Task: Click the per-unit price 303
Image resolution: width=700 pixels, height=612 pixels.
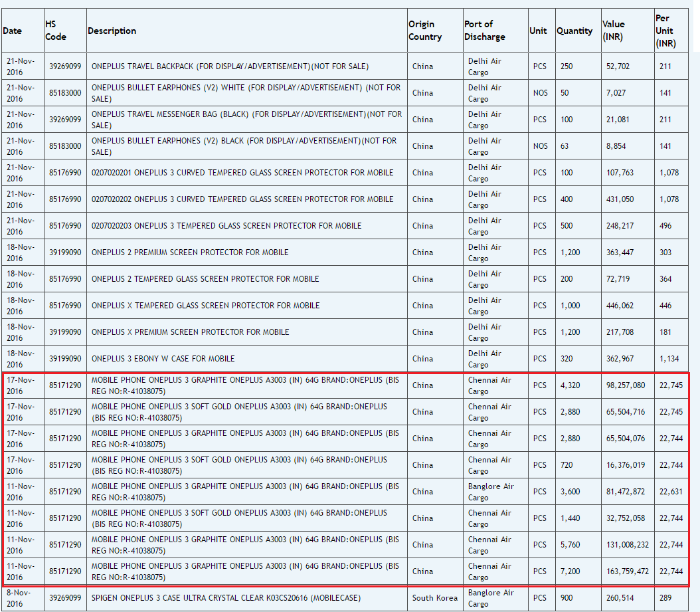Action: (665, 253)
